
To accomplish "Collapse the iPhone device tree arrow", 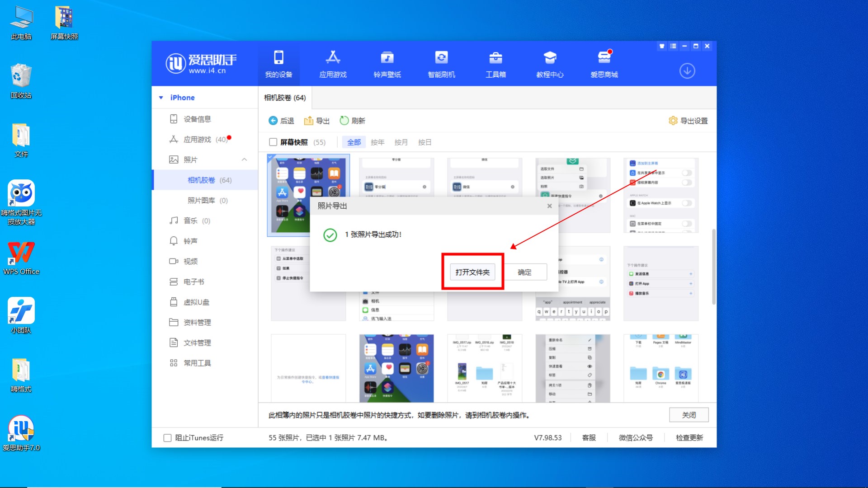I will [x=161, y=98].
